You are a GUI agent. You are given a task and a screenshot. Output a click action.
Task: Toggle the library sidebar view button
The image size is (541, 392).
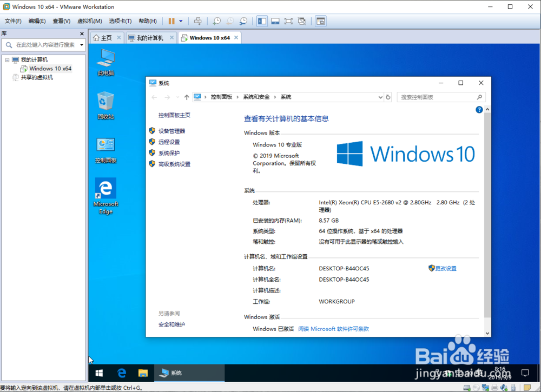point(262,21)
